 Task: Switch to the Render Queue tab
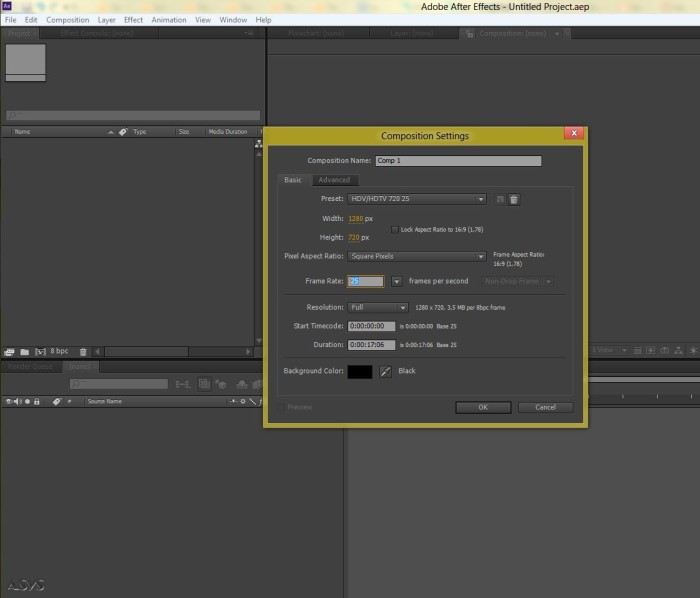click(30, 366)
